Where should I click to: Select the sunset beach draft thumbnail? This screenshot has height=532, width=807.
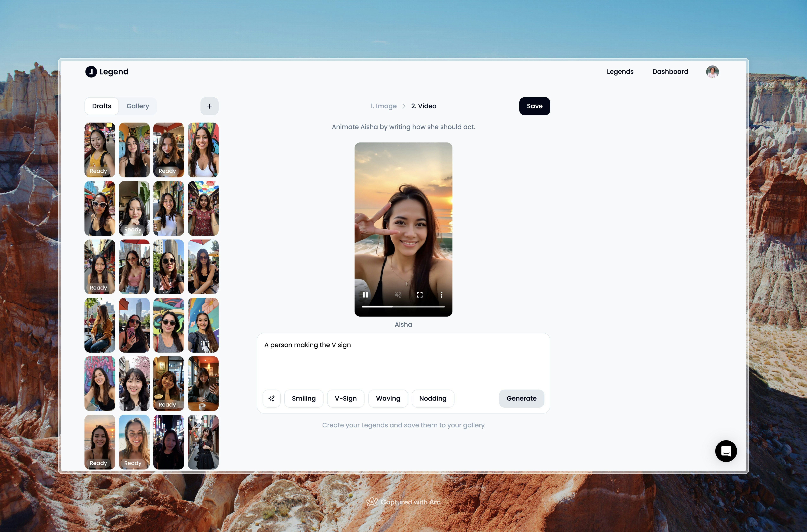point(100,442)
